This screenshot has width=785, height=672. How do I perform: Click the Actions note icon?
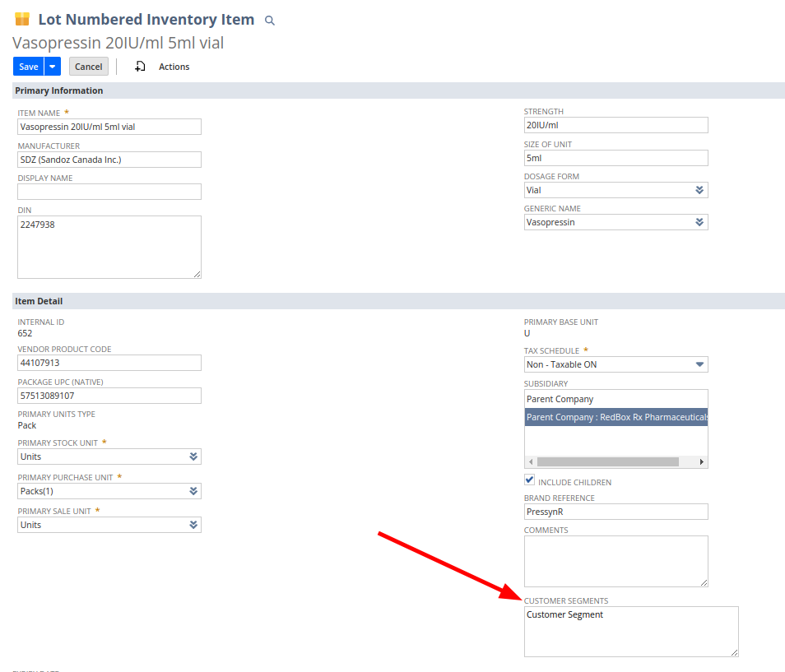[140, 67]
